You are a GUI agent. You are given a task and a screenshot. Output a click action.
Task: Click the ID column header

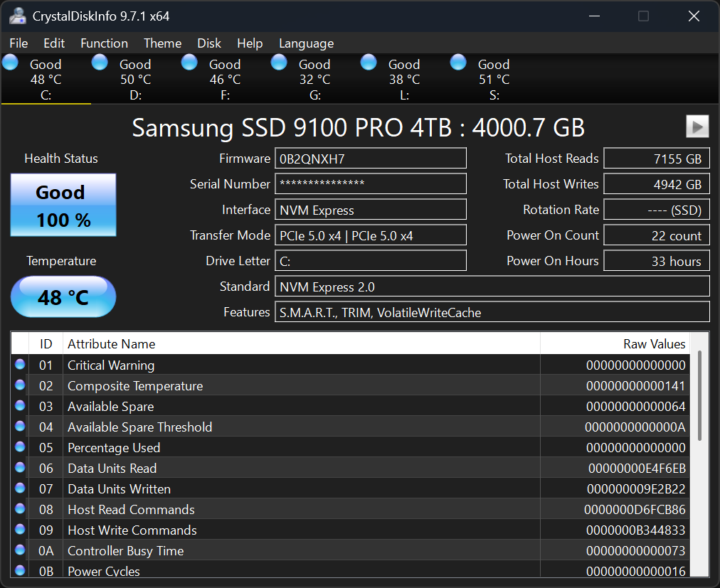click(46, 344)
